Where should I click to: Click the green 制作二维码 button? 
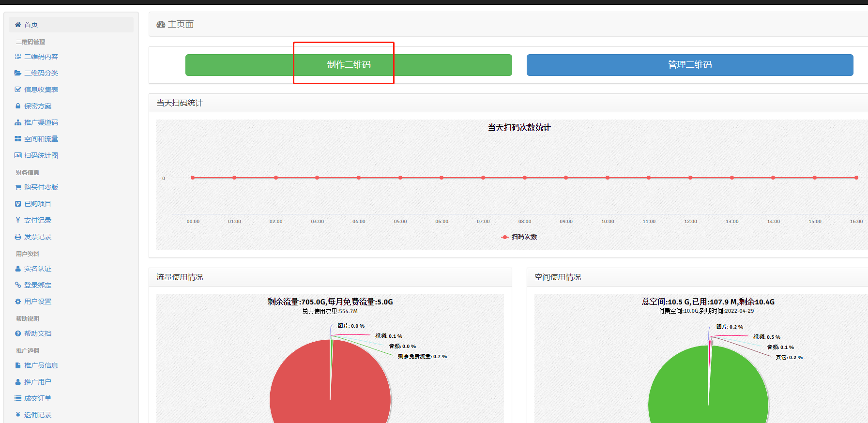pos(349,65)
